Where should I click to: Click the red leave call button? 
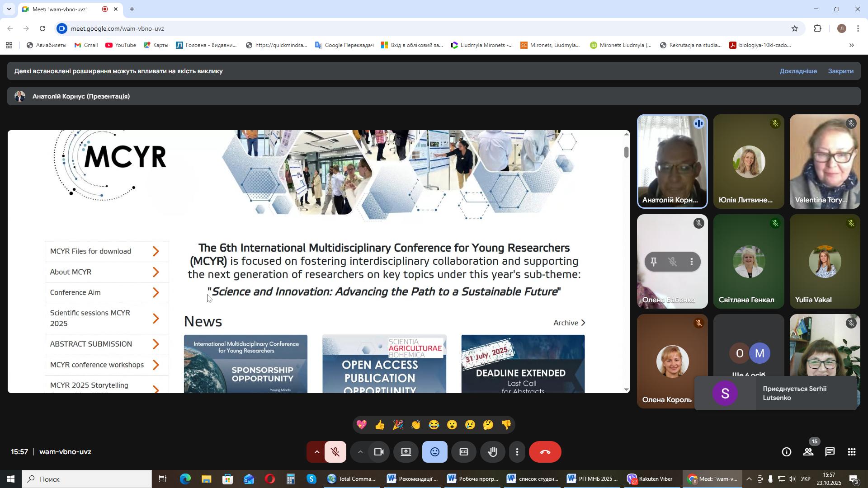click(545, 452)
